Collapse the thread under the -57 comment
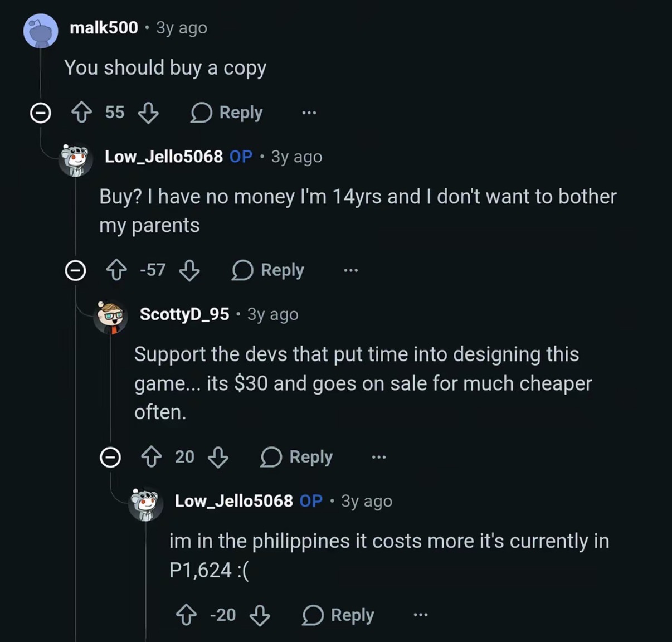Viewport: 672px width, 642px height. tap(75, 270)
